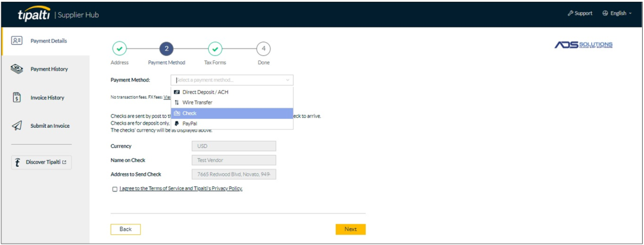Click the Currency USD field

tap(234, 146)
